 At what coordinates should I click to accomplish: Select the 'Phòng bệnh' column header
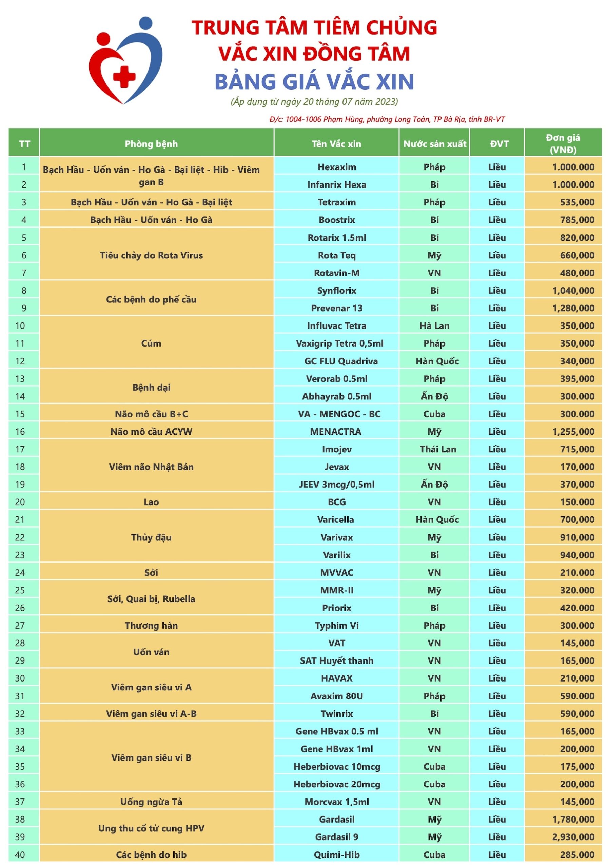click(x=151, y=144)
